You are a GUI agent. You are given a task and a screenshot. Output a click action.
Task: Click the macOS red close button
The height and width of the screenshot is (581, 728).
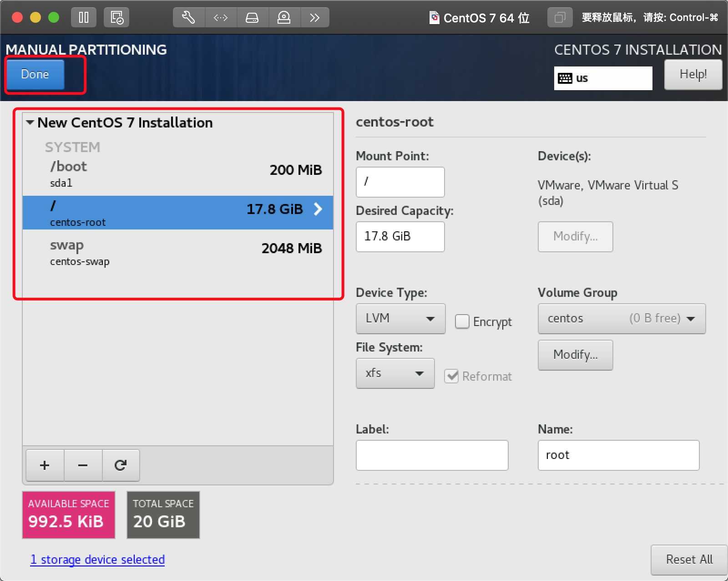click(x=17, y=17)
